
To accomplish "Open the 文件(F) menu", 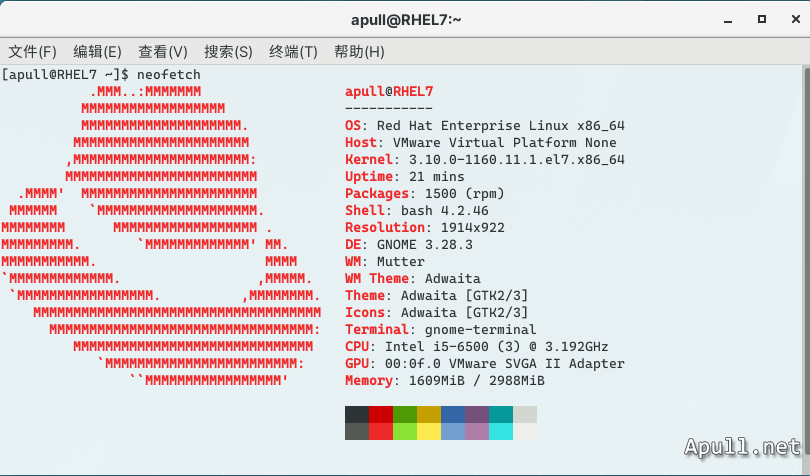I will tap(33, 52).
